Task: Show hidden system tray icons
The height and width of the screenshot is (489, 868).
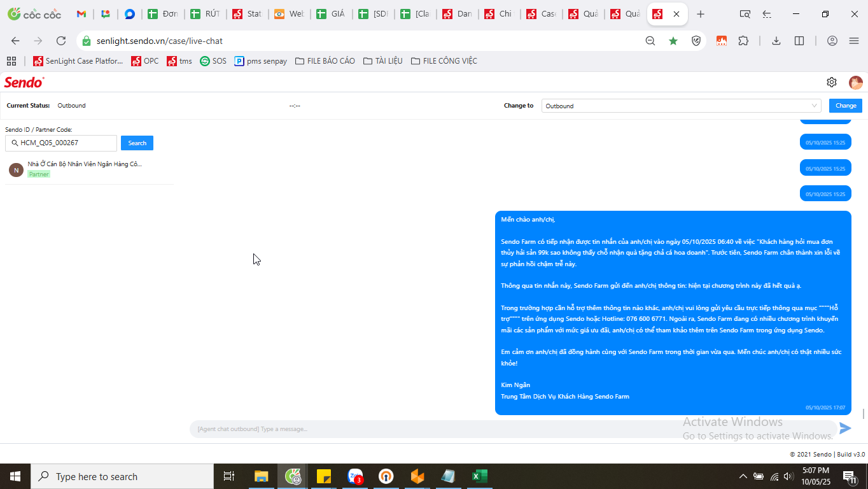Action: click(x=743, y=476)
